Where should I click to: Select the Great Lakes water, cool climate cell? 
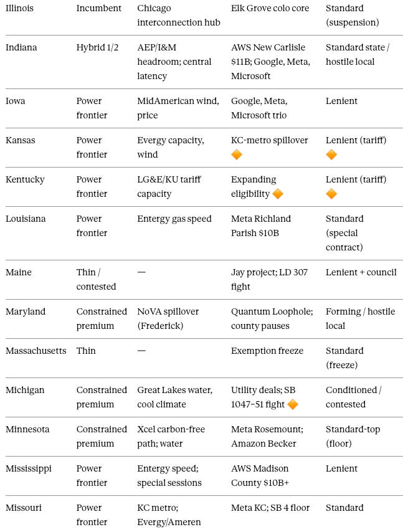174,397
